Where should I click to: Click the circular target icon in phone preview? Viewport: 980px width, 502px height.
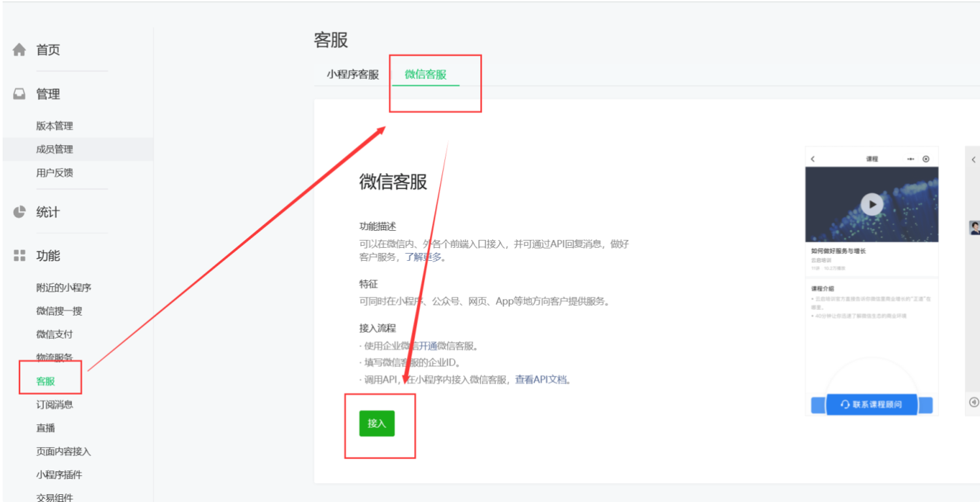pos(926,159)
